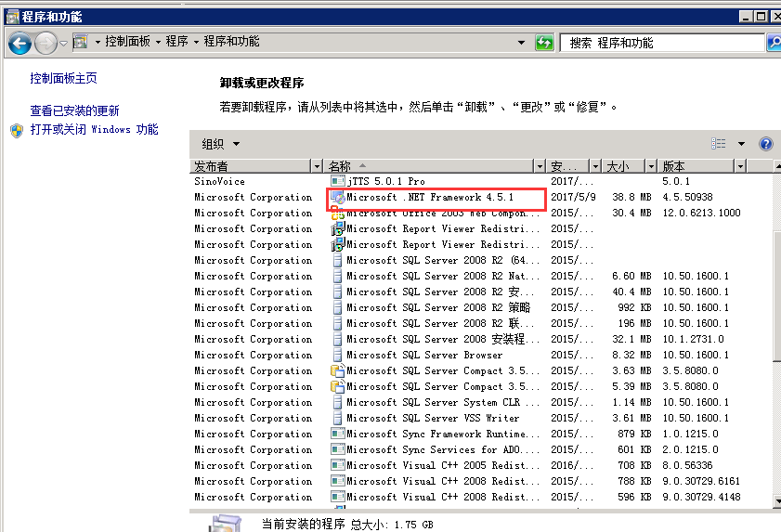The image size is (781, 532).
Task: Sort by the 名称 column header
Action: (429, 166)
